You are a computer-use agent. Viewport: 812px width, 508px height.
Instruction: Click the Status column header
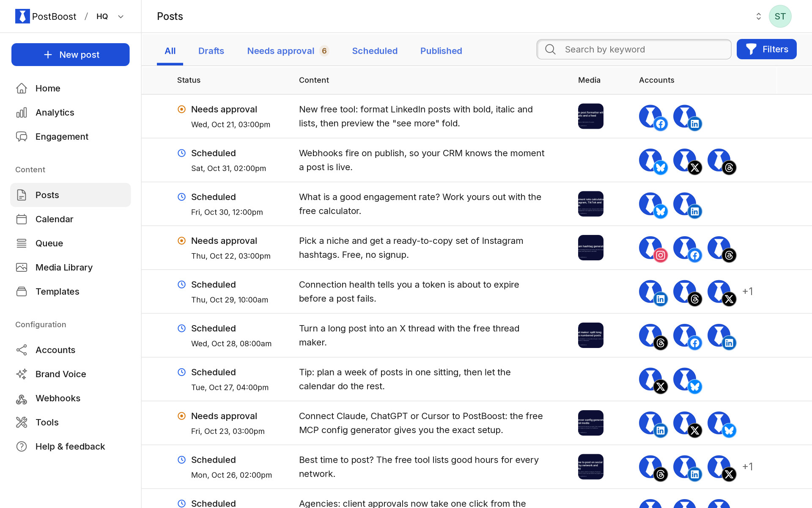(189, 80)
